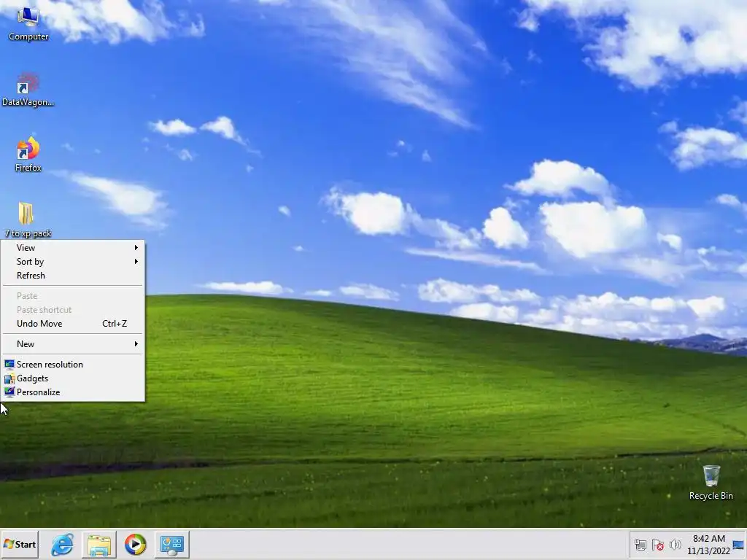Select the Recycle Bin icon
747x560 pixels.
(x=711, y=483)
